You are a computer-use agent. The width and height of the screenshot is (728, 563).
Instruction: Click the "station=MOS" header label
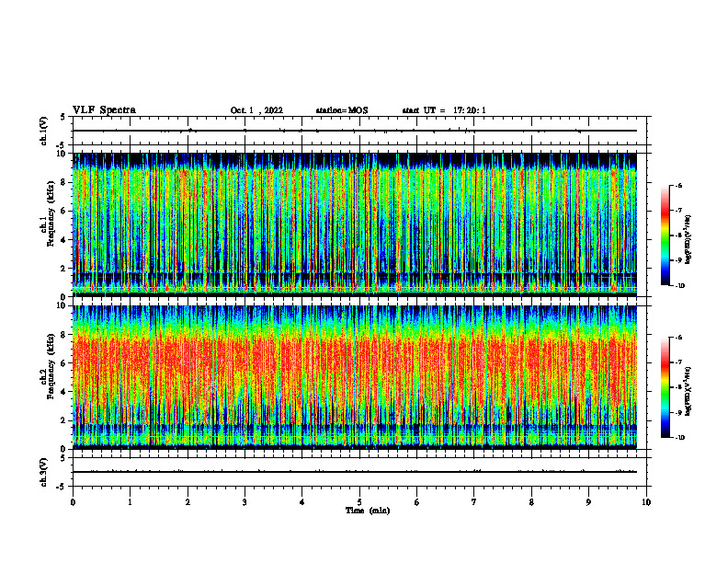pyautogui.click(x=342, y=110)
